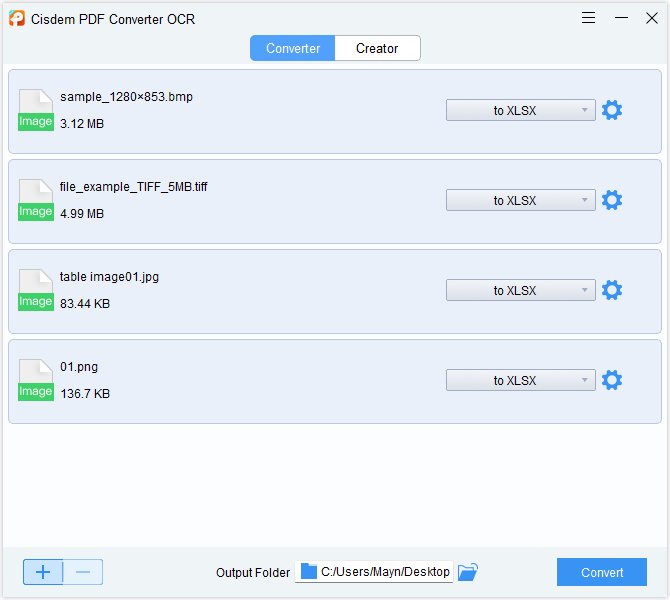Open settings gear for 01.png
The image size is (670, 600).
[x=612, y=380]
